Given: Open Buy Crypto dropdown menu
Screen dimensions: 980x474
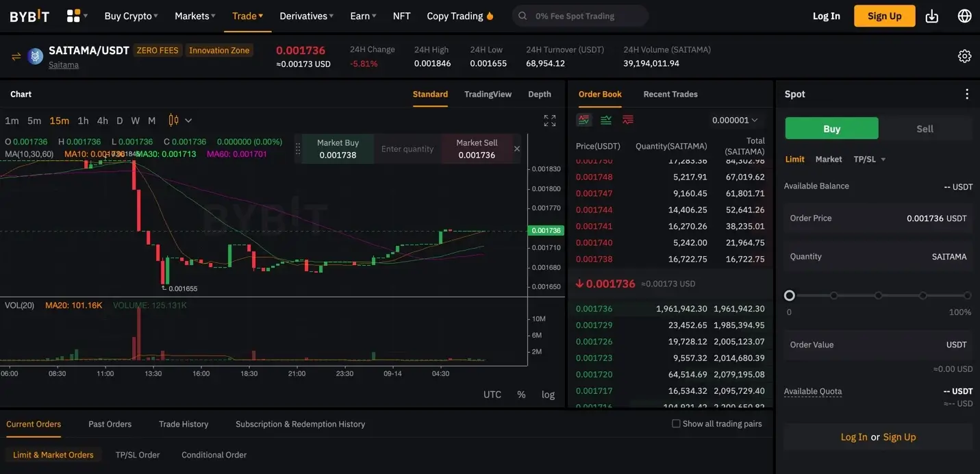Looking at the screenshot, I should [131, 16].
